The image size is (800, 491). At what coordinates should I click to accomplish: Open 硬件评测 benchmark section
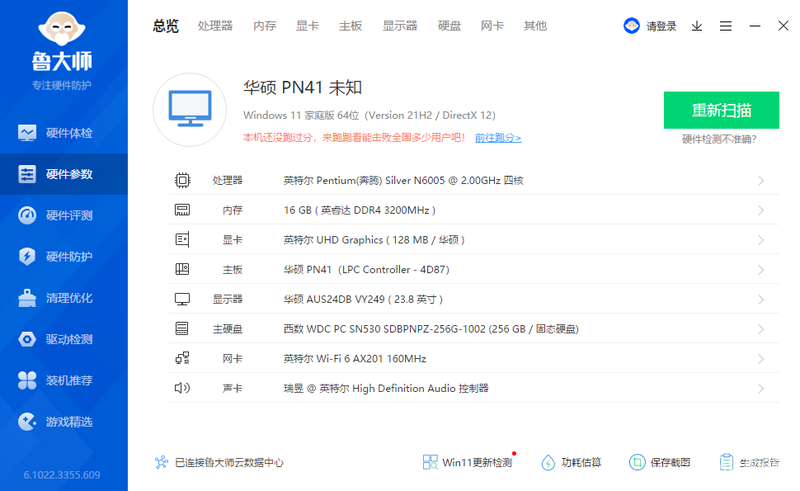[x=64, y=215]
